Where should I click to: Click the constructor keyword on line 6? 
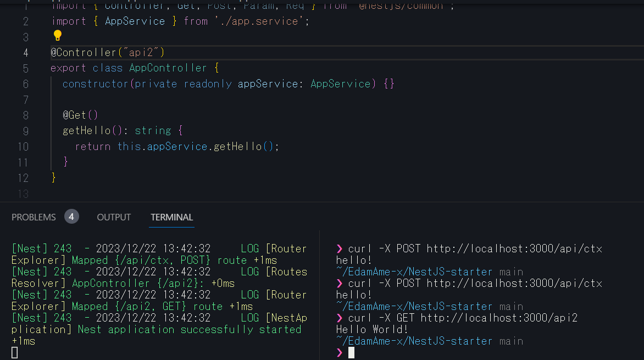[95, 84]
